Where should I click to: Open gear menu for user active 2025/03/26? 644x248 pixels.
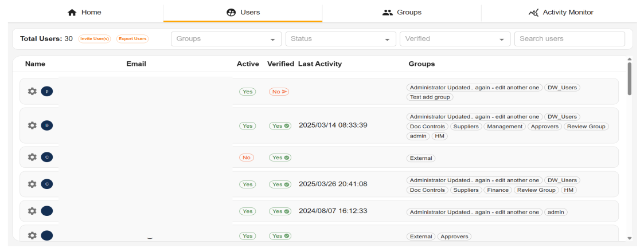(x=32, y=184)
